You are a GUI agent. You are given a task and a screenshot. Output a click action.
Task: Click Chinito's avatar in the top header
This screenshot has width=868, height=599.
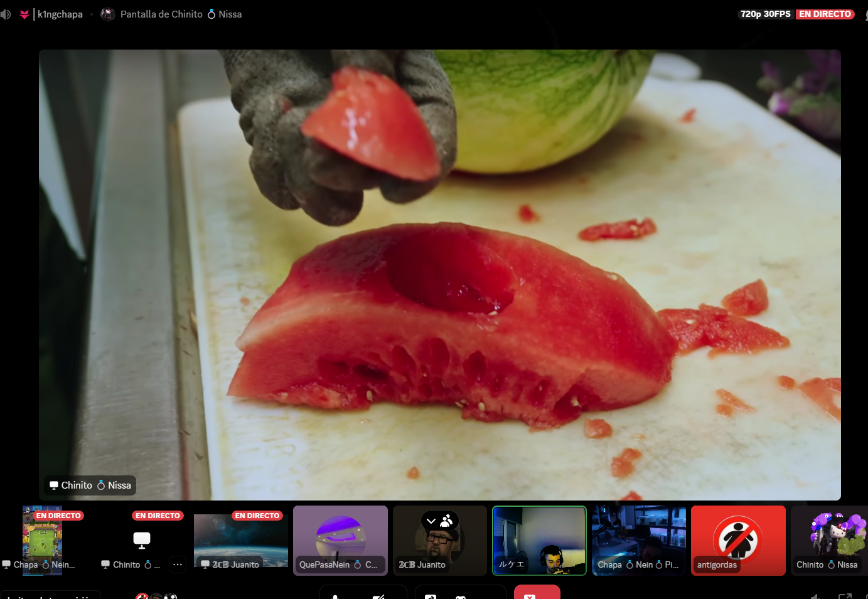tap(108, 14)
